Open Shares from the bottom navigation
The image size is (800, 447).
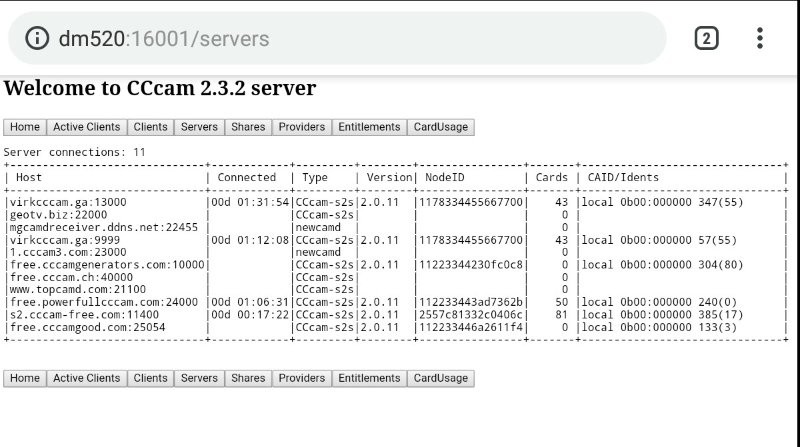(248, 378)
